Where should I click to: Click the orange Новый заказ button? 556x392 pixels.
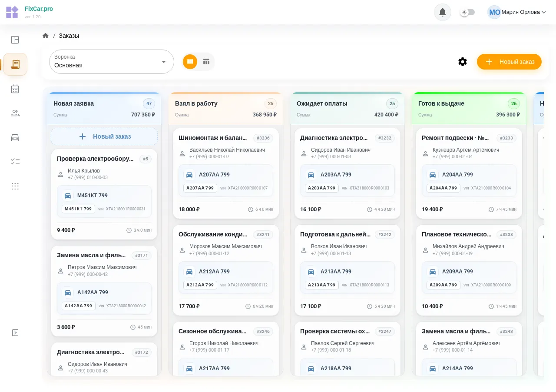pyautogui.click(x=509, y=62)
